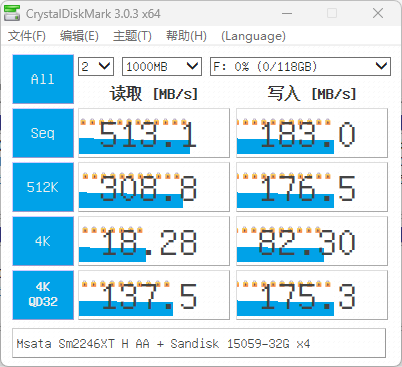The width and height of the screenshot is (402, 367).
Task: Select the 4K QD32 write result 175.3
Action: pyautogui.click(x=312, y=295)
